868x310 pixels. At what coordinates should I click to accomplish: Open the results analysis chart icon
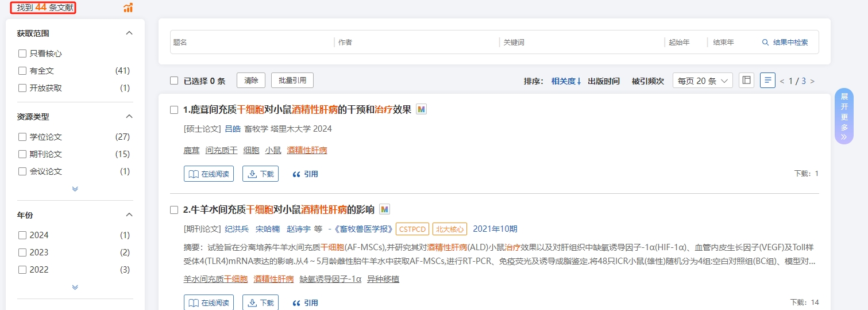(x=128, y=8)
